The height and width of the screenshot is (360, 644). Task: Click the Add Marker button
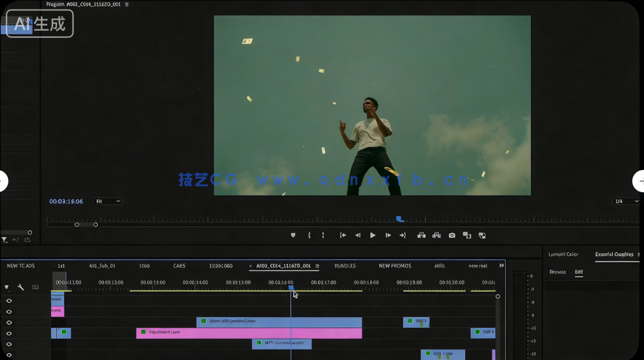[x=293, y=236]
